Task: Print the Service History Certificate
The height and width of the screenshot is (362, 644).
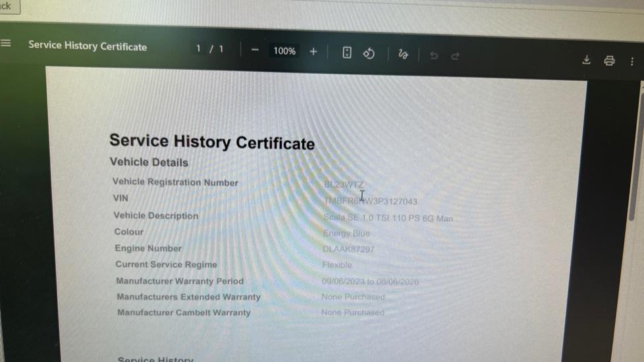Action: tap(609, 61)
